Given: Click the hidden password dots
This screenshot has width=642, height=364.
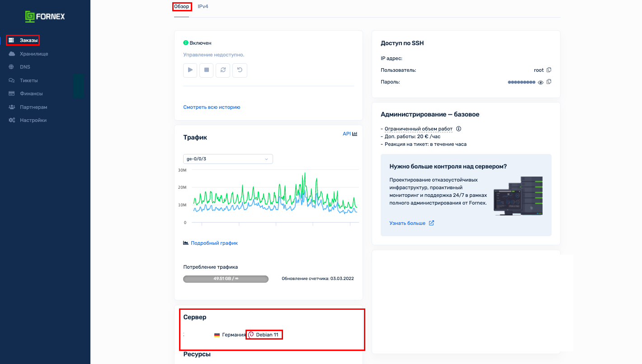Looking at the screenshot, I should [x=521, y=83].
